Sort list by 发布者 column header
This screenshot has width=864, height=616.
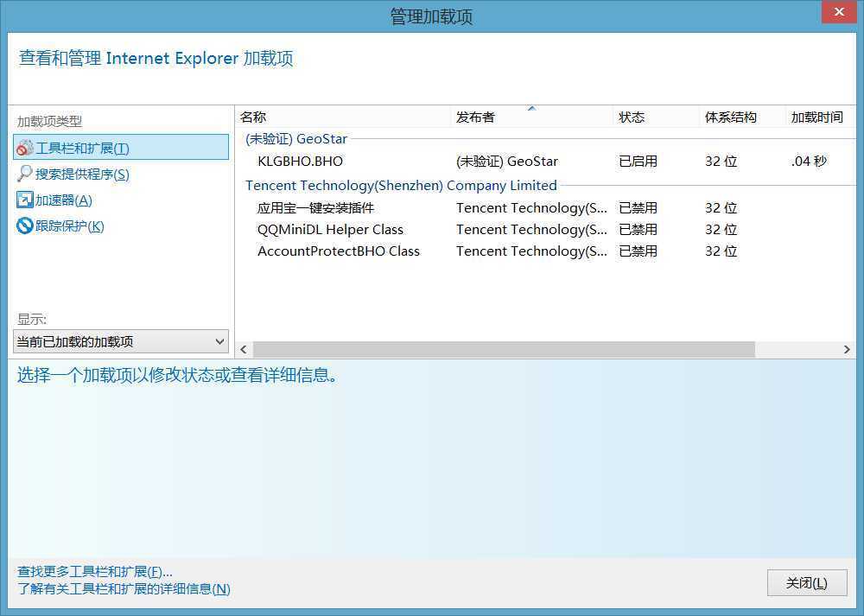pos(531,117)
